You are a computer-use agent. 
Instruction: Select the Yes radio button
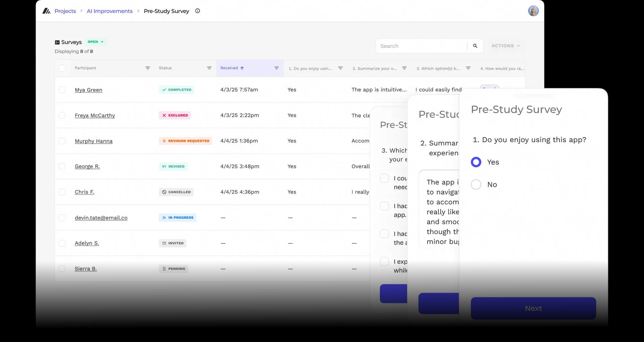tap(476, 162)
